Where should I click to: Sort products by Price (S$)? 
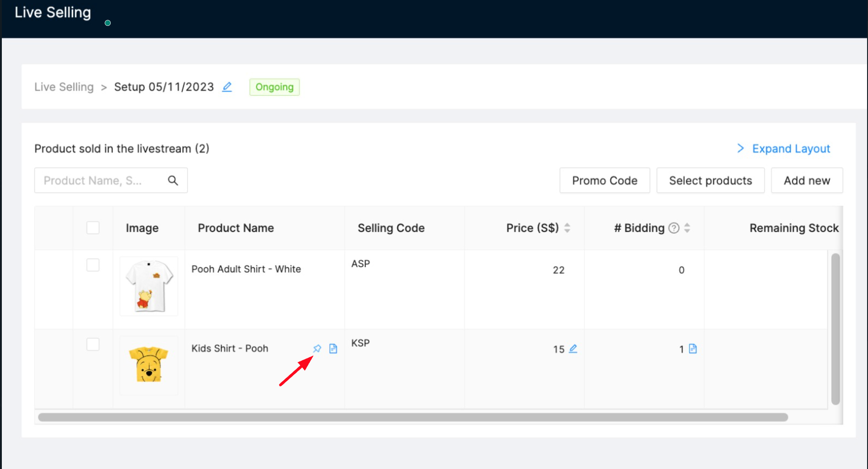click(567, 228)
